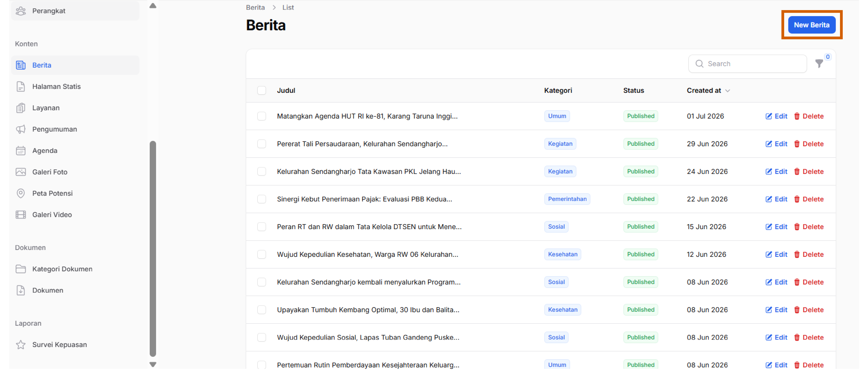
Task: Open Halaman Statis in the sidebar
Action: (75, 86)
